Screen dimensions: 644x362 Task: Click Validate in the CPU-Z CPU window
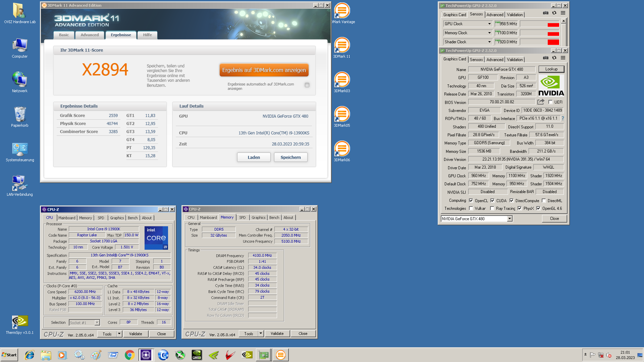(136, 334)
